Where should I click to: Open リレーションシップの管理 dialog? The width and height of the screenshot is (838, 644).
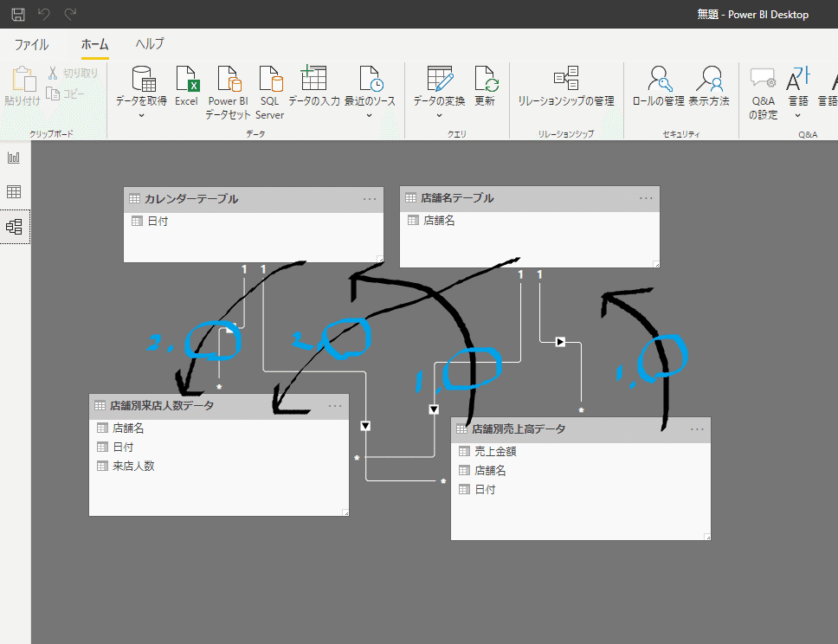click(x=566, y=86)
